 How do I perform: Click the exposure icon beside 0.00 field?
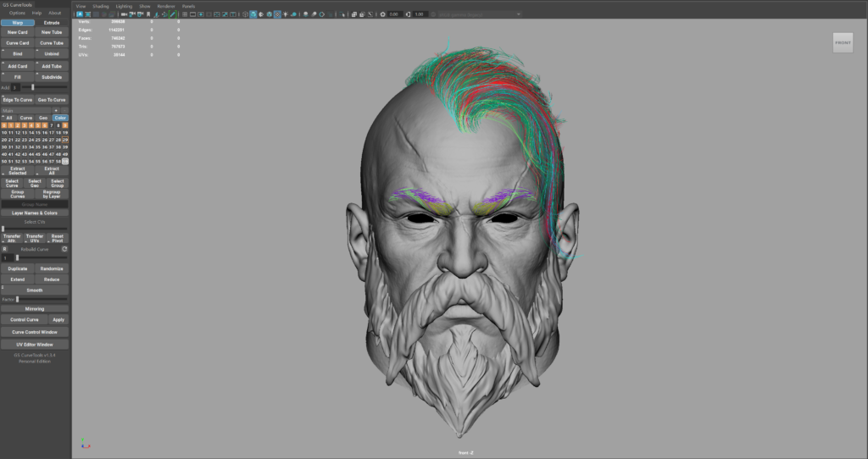382,14
